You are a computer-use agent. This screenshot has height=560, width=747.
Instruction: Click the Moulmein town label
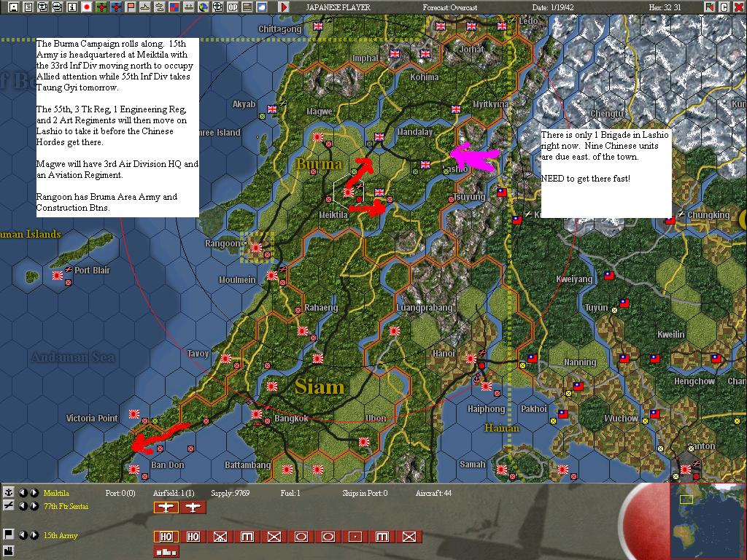click(x=237, y=279)
